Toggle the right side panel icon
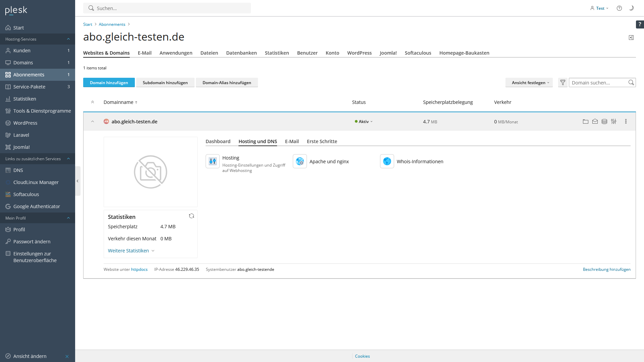The image size is (644, 362). click(631, 38)
